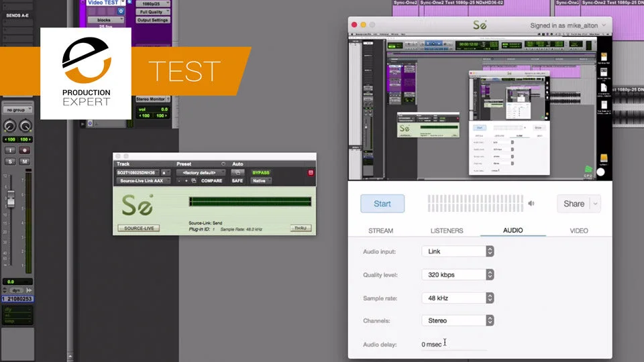The width and height of the screenshot is (644, 362).
Task: Click the SOURCE-LIVE button in plug-in
Action: [139, 228]
